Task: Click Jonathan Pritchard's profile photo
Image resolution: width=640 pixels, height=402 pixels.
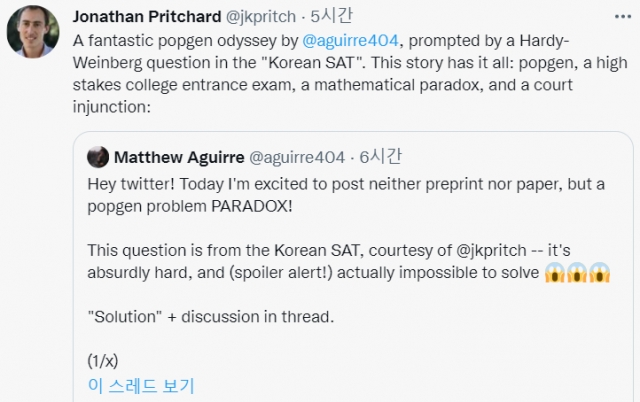Action: tap(33, 31)
